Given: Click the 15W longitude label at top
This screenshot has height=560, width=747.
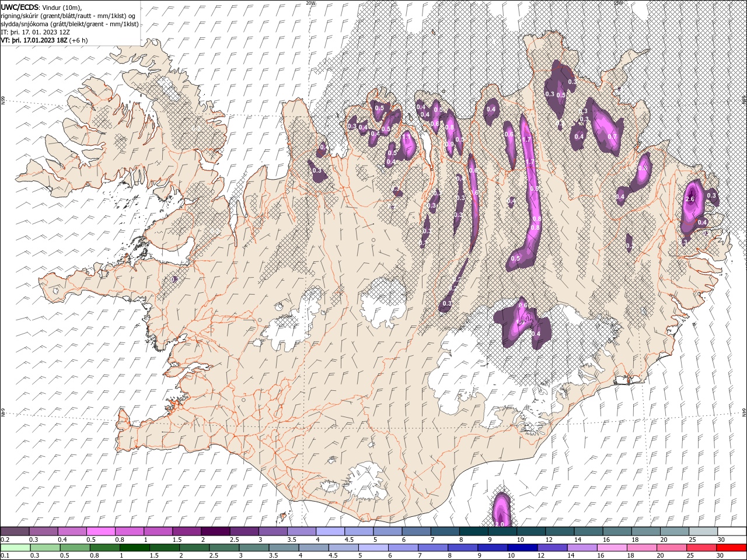Looking at the screenshot, I should click(x=618, y=3).
